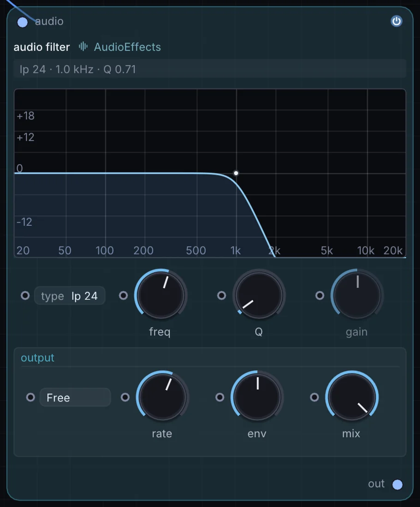Click the modulation port beside type
The height and width of the screenshot is (507, 420).
click(25, 295)
